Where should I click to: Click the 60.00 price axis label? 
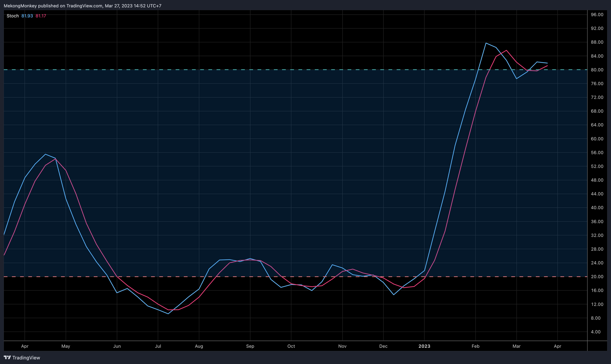pyautogui.click(x=597, y=139)
